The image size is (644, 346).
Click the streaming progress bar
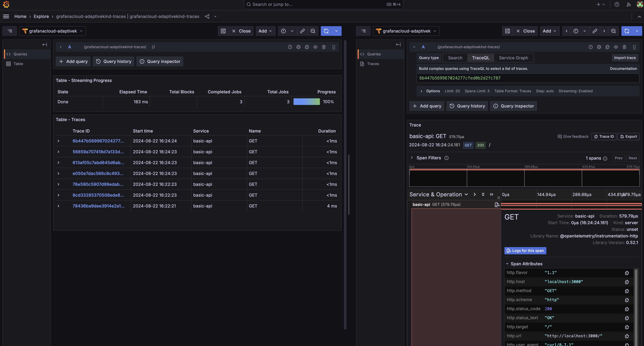click(x=306, y=102)
